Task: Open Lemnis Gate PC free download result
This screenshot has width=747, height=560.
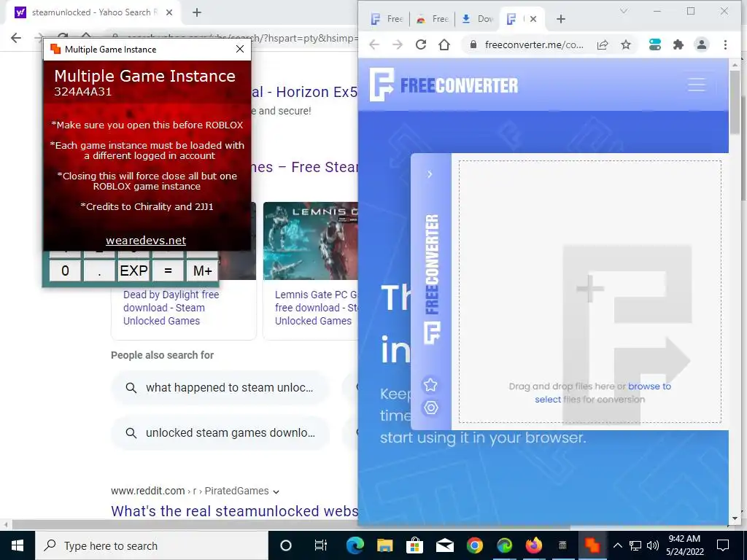Action: (316, 308)
